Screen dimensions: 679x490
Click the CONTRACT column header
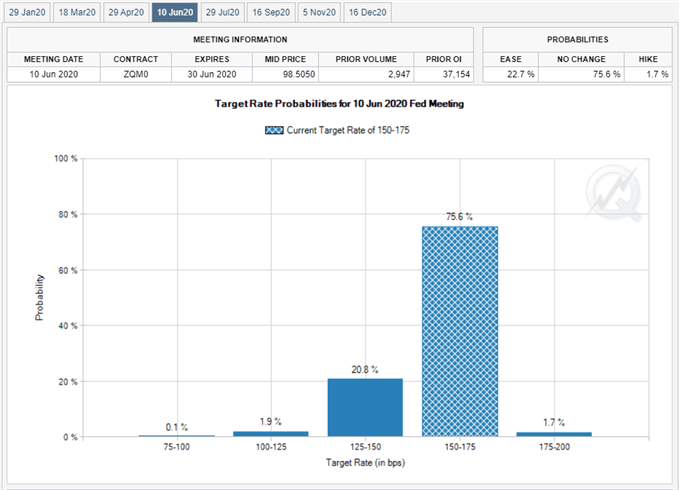(x=136, y=59)
